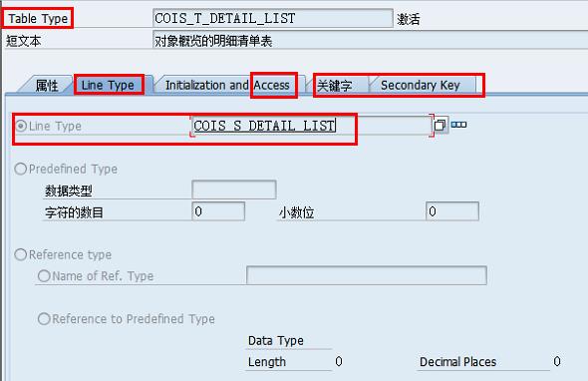The height and width of the screenshot is (381, 588).
Task: Go to the Secondary Key tab
Action: click(x=420, y=85)
